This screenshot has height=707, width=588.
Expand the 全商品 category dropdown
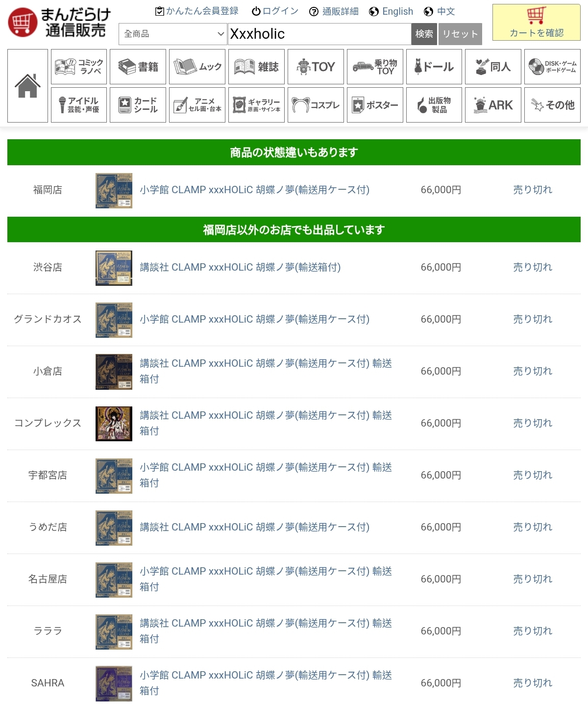tap(173, 34)
